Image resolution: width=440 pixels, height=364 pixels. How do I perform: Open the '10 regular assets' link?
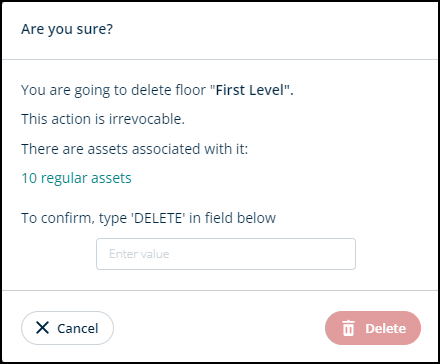(x=76, y=178)
